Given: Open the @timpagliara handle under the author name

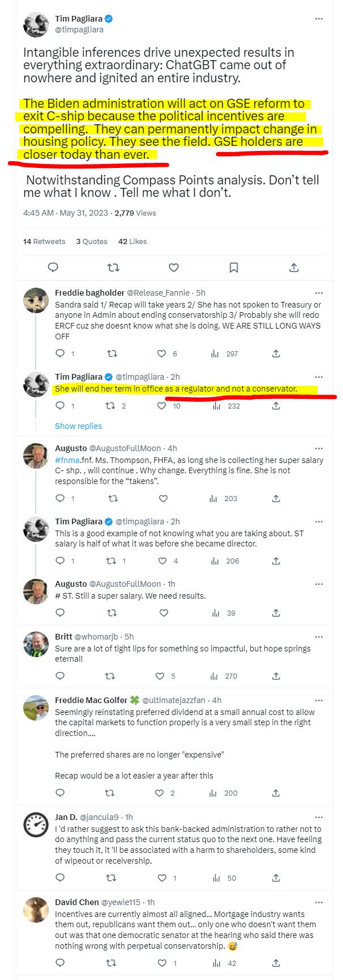Looking at the screenshot, I should tap(79, 30).
